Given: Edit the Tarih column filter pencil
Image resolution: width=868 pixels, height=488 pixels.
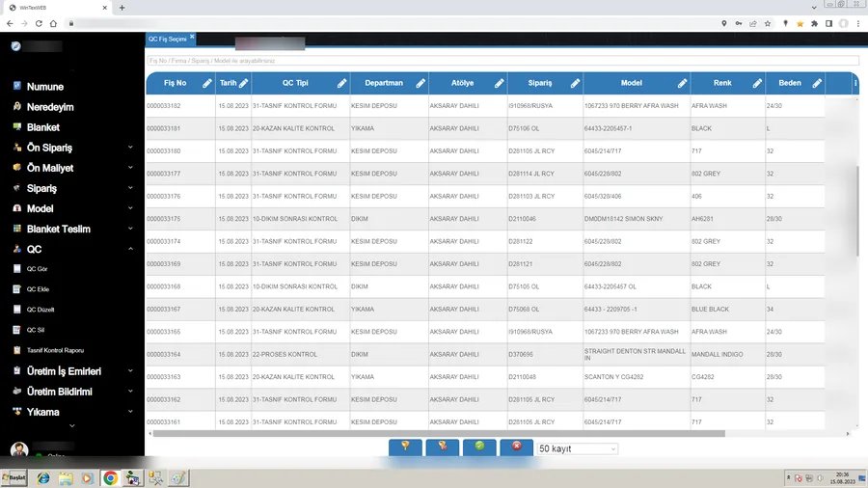Looking at the screenshot, I should click(x=244, y=83).
